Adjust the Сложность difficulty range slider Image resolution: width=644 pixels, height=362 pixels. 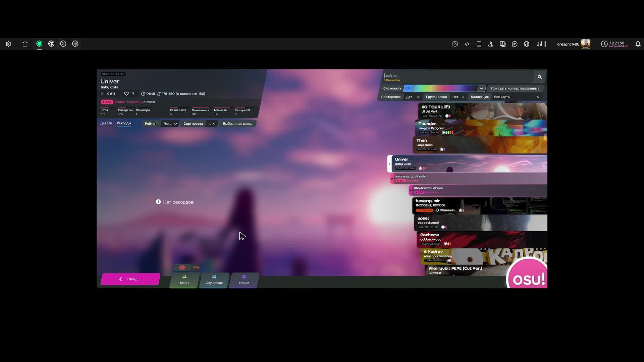point(444,88)
